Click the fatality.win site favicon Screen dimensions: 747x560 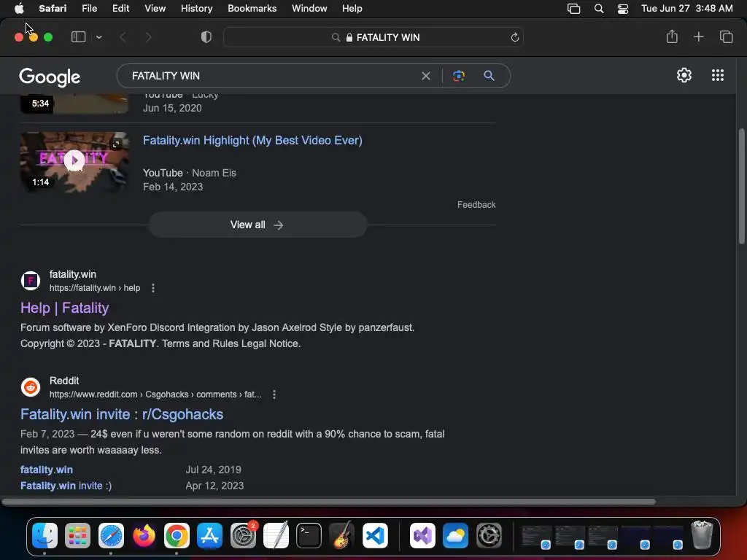[31, 281]
